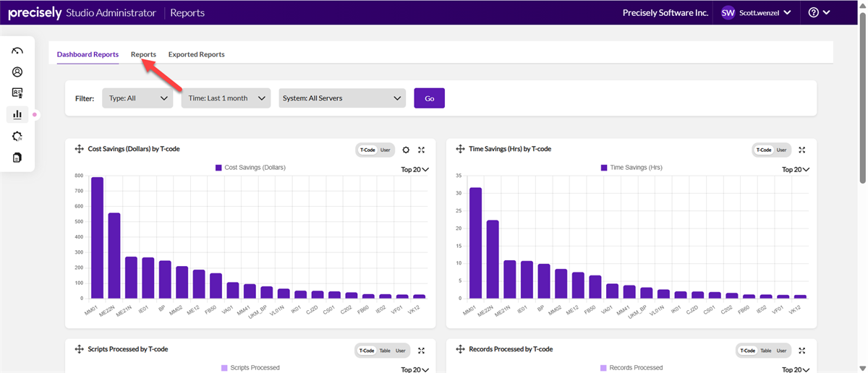Switch Time Savings chart to User view
This screenshot has width=868, height=373.
click(781, 150)
